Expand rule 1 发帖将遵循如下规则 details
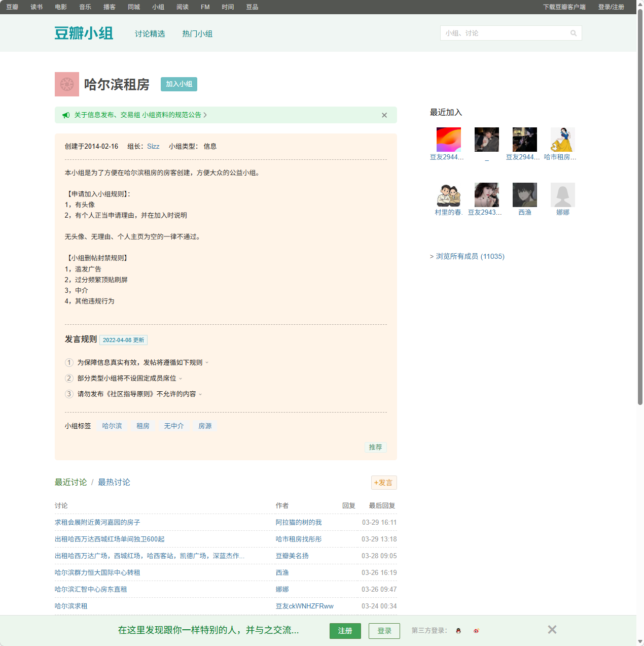 coord(207,362)
